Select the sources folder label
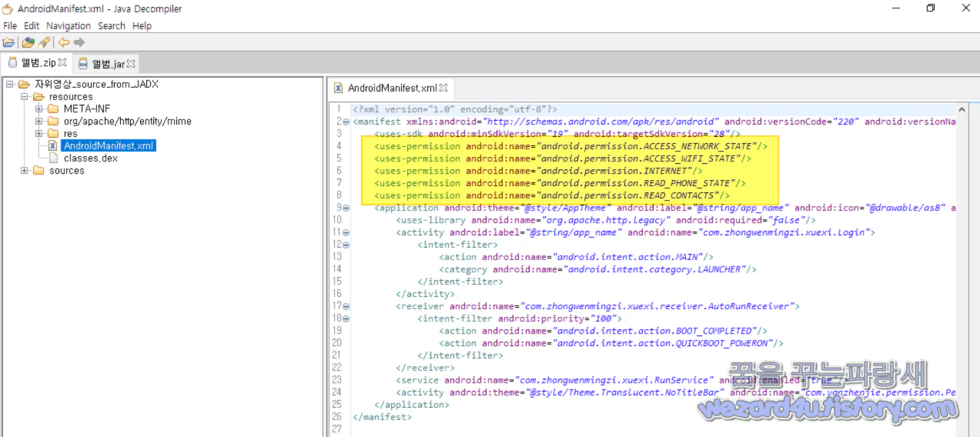980x437 pixels. coord(67,170)
